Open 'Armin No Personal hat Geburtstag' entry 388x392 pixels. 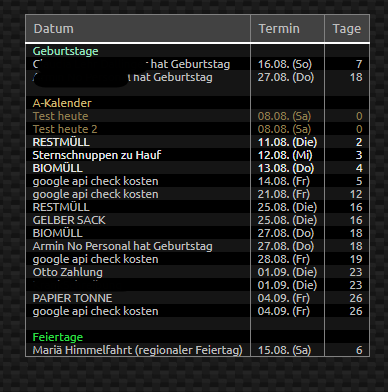[x=123, y=246]
